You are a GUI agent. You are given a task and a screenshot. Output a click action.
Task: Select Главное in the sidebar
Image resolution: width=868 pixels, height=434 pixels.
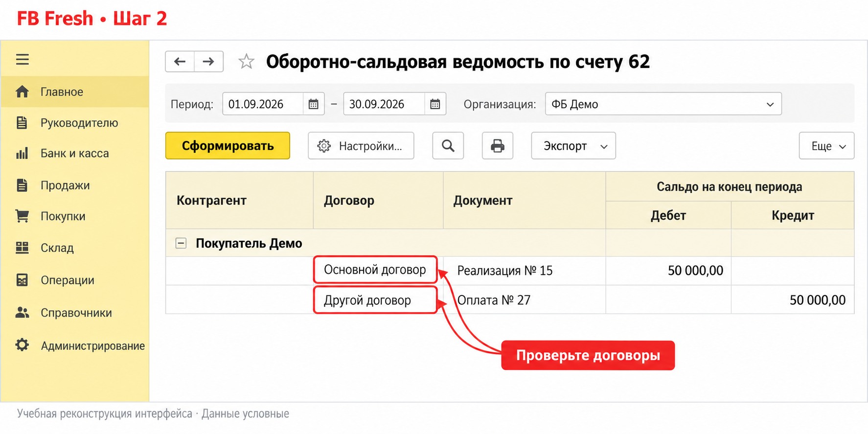point(75,91)
